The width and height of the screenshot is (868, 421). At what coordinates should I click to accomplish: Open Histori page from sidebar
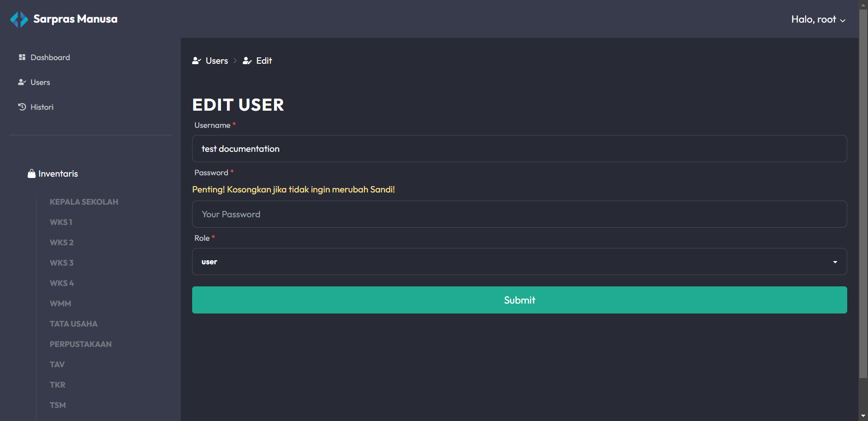tap(42, 107)
